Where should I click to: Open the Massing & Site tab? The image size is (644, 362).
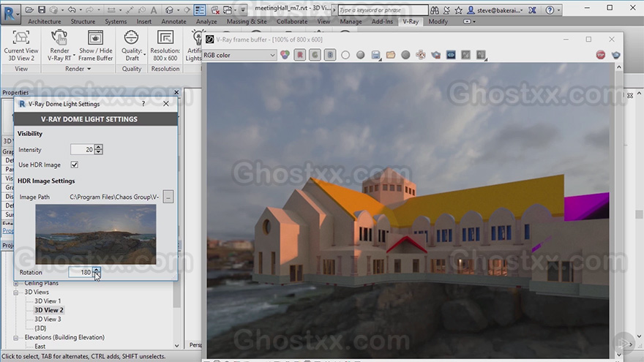click(x=247, y=21)
